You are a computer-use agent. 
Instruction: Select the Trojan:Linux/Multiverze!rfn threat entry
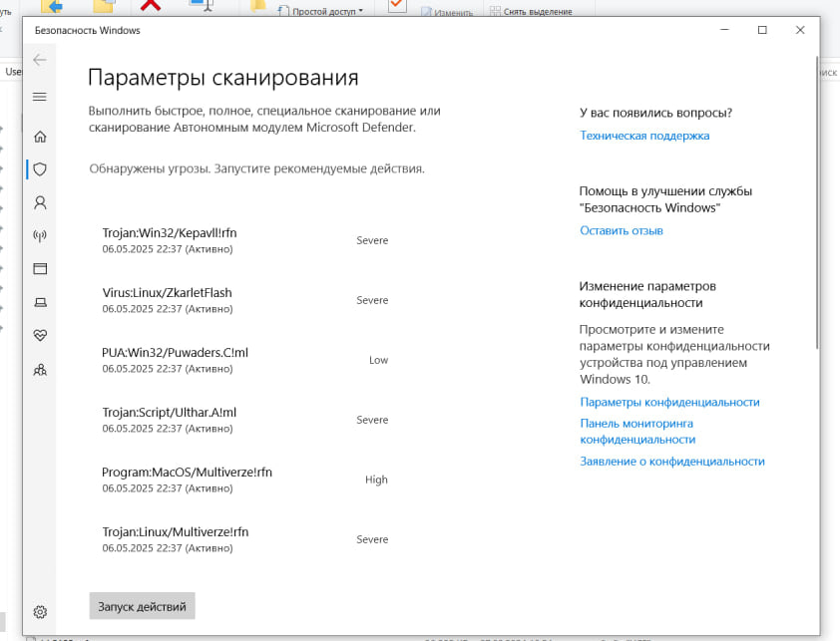244,539
